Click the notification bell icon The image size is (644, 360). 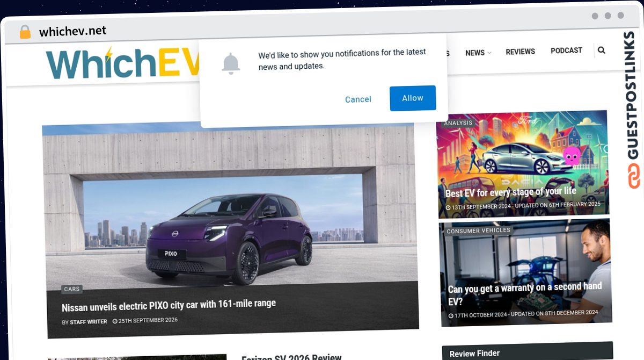[x=231, y=64]
